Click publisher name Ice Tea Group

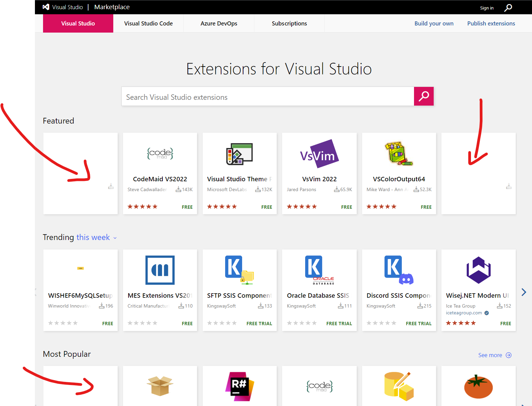coord(460,306)
